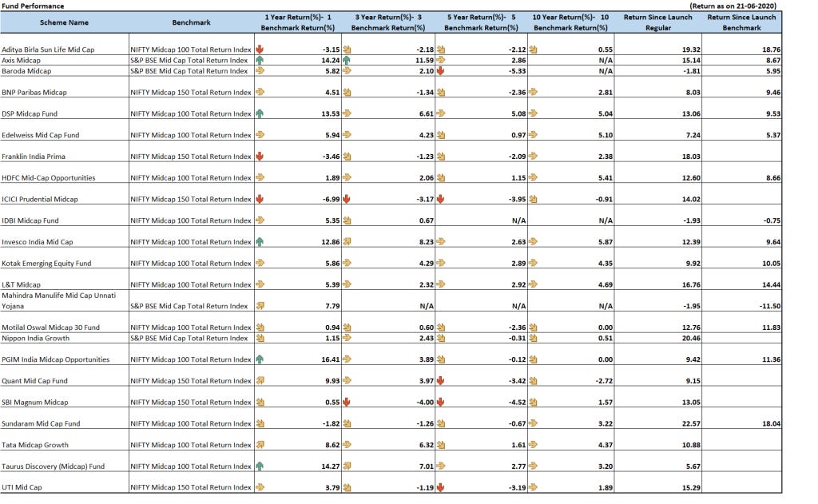
Task: Click the sideways arrow in Edelweiss Mid Cap Fund 10 Year return
Action: 533,135
